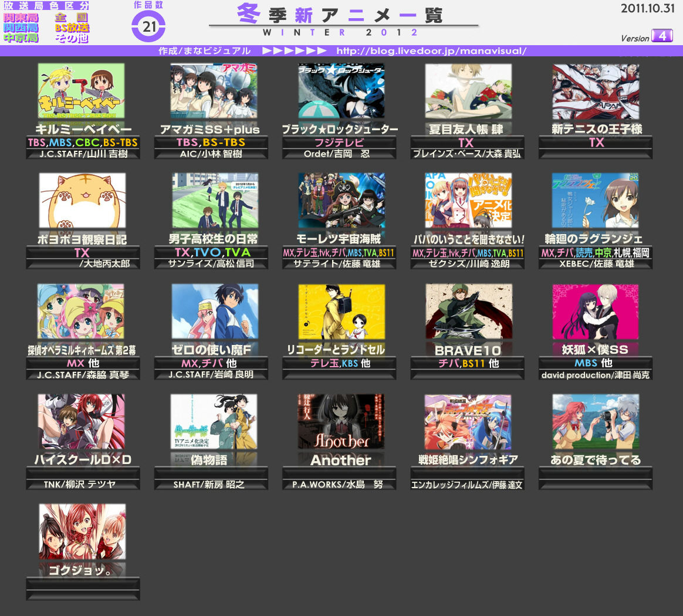Open the 新テニスの王子様 thumbnail
The image size is (683, 616).
596,92
